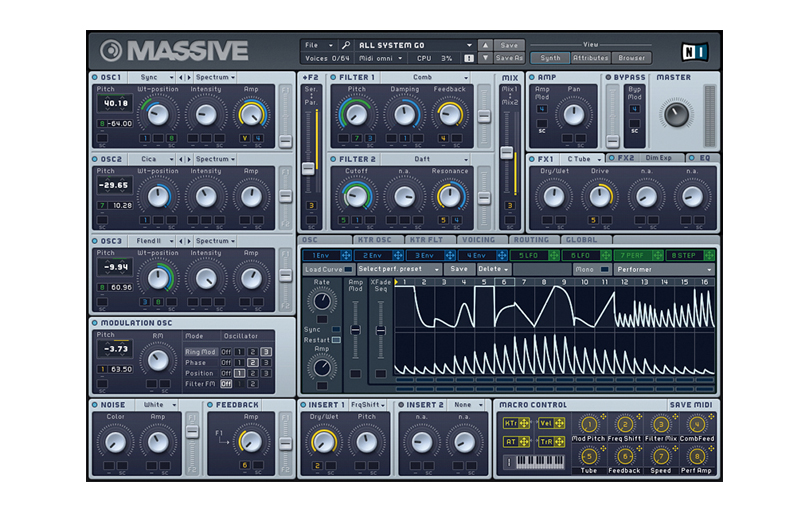This screenshot has height=510, width=800.
Task: Click the Mix1/Mix2 fader handle
Action: [x=507, y=152]
